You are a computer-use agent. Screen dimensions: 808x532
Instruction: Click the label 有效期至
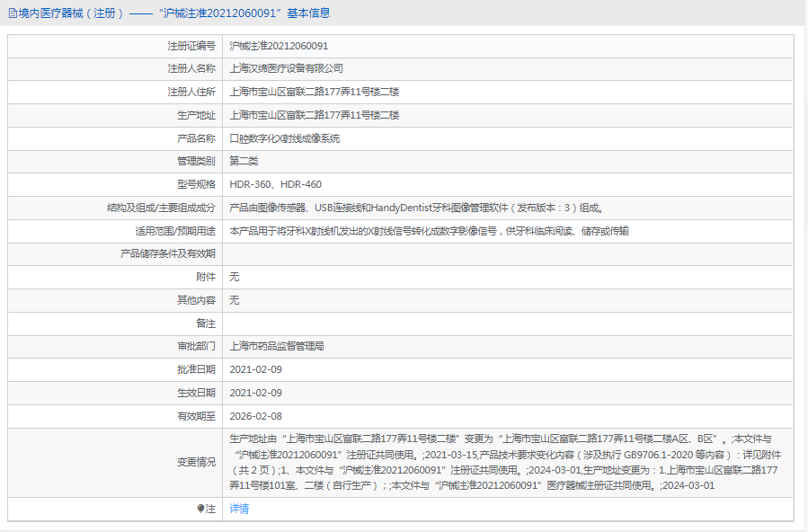click(196, 415)
